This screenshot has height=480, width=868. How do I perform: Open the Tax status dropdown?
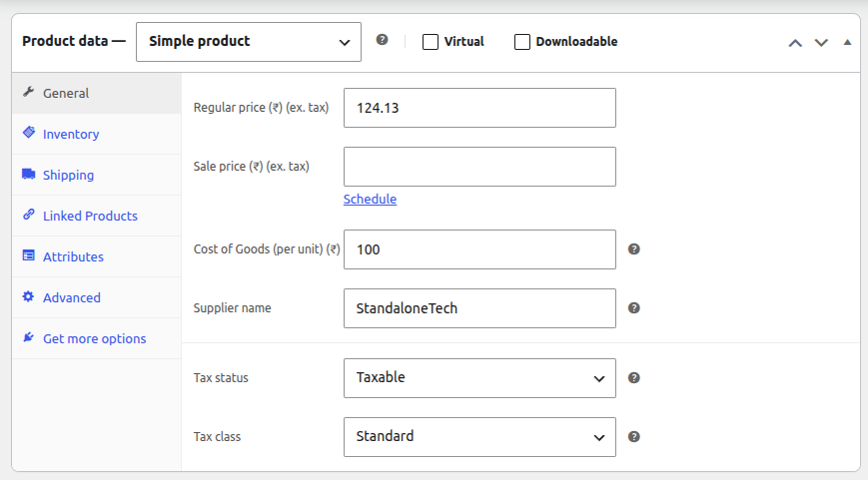click(x=479, y=378)
